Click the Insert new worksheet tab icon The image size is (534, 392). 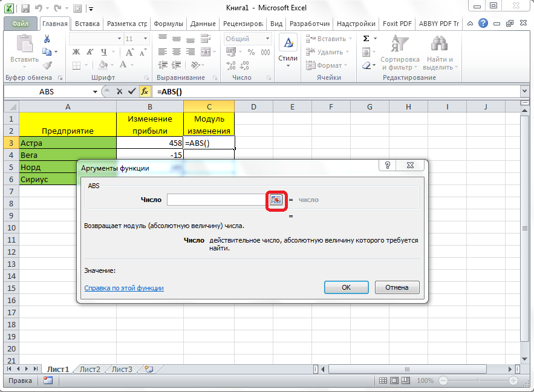click(148, 369)
